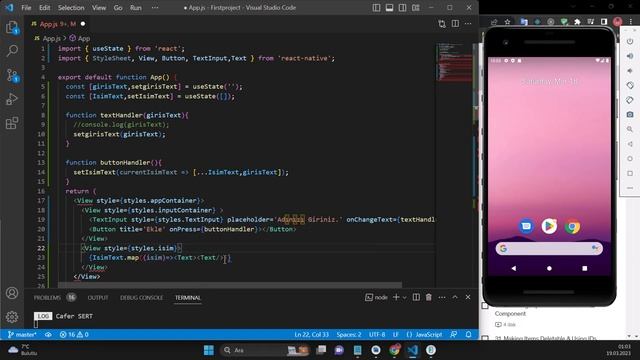Tap the Android home navigation button
Screen dimensions: 640x360
pyautogui.click(x=549, y=268)
